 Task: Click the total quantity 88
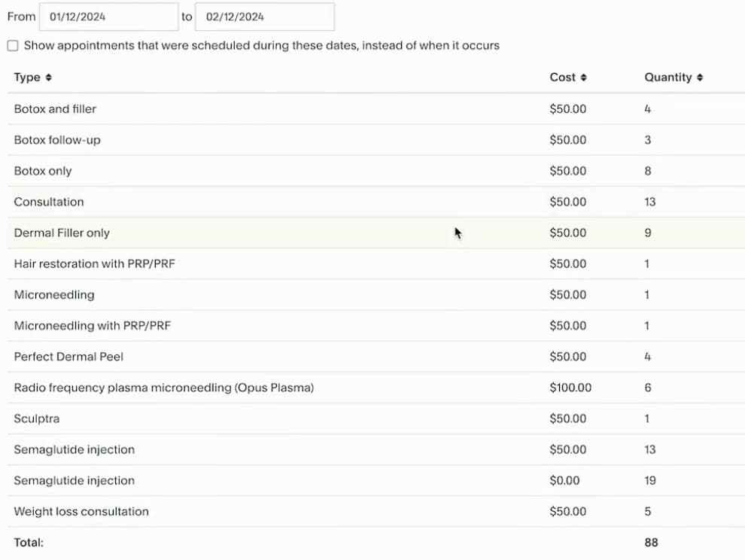coord(651,543)
